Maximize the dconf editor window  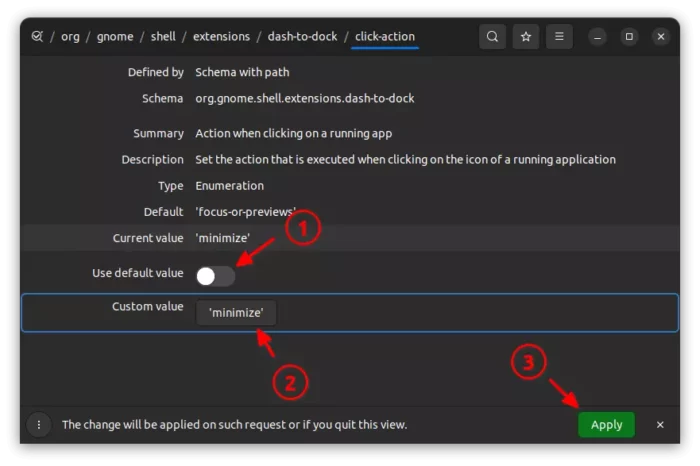pyautogui.click(x=629, y=37)
